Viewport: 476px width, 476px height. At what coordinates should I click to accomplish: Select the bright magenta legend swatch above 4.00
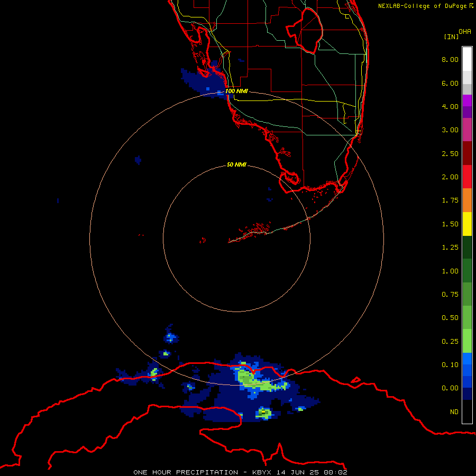(x=467, y=100)
